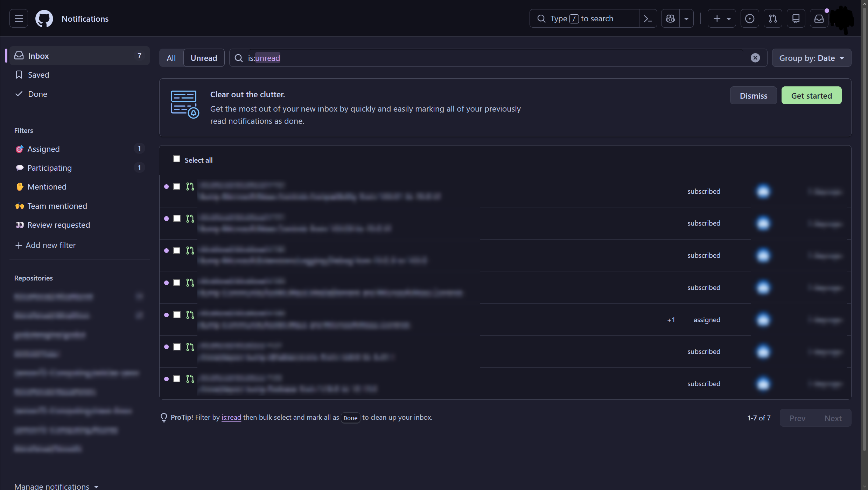Click the +1 reason on assigned notification
868x490 pixels.
671,320
